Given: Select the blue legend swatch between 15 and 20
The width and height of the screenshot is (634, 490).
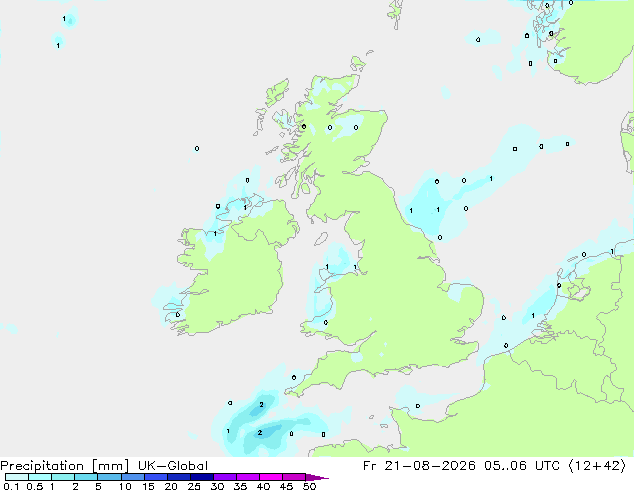Looking at the screenshot, I should point(156,477).
